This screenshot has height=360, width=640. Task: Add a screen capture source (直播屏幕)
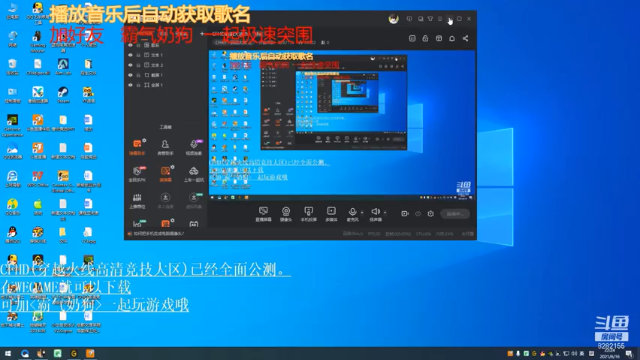click(x=263, y=214)
